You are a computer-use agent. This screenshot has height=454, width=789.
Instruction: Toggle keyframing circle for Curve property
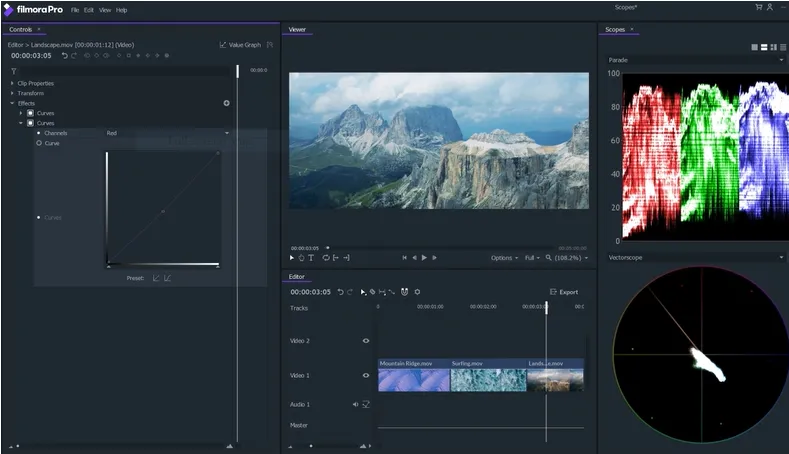(39, 143)
